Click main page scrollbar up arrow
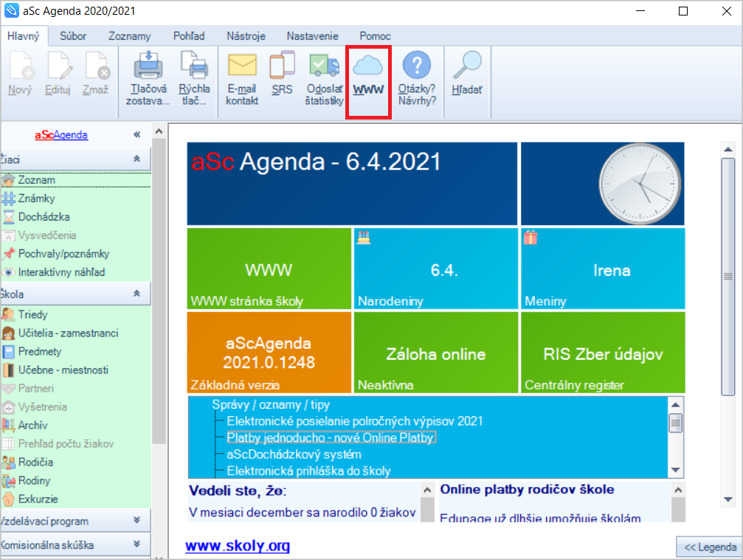 (x=728, y=149)
